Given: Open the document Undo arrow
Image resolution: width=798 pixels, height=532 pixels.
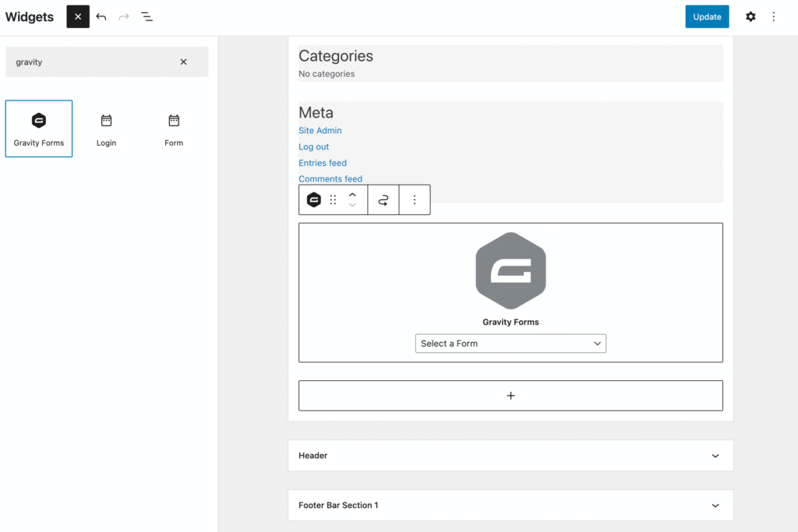Looking at the screenshot, I should pos(101,16).
